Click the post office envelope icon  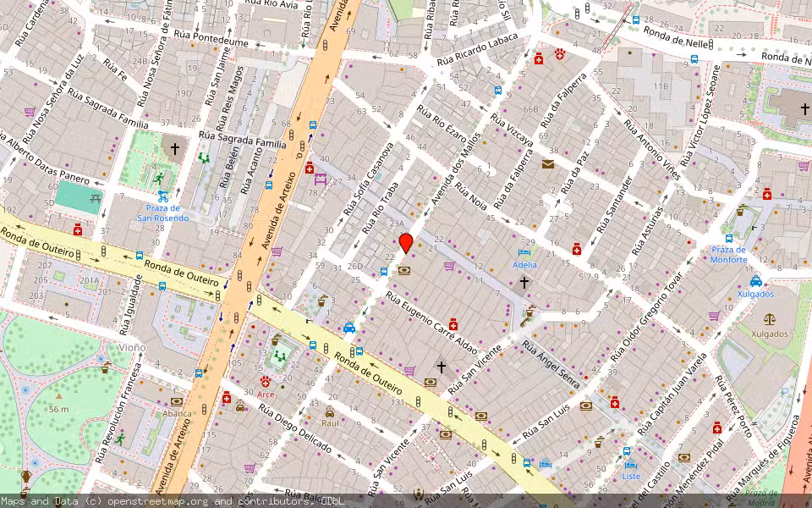(548, 164)
